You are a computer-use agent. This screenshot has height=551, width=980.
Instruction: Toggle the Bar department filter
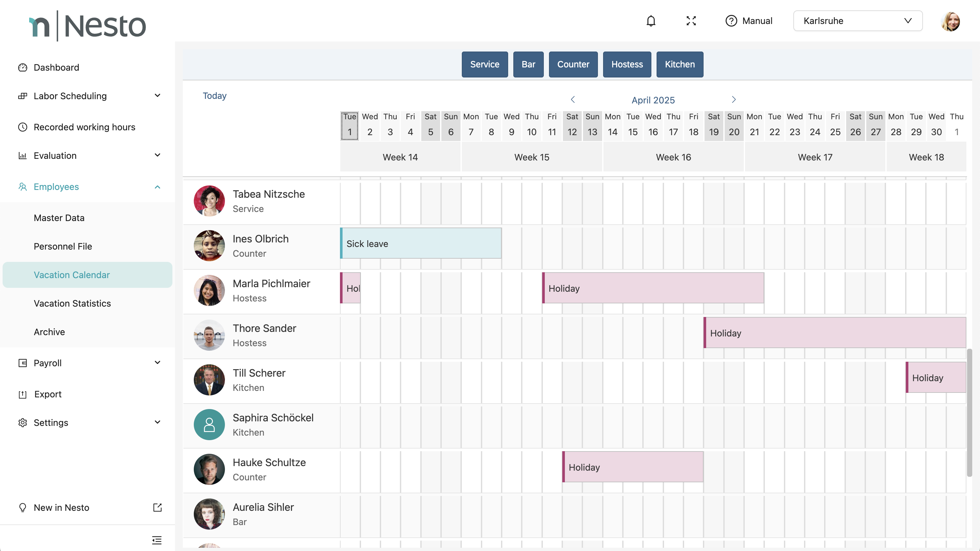528,64
